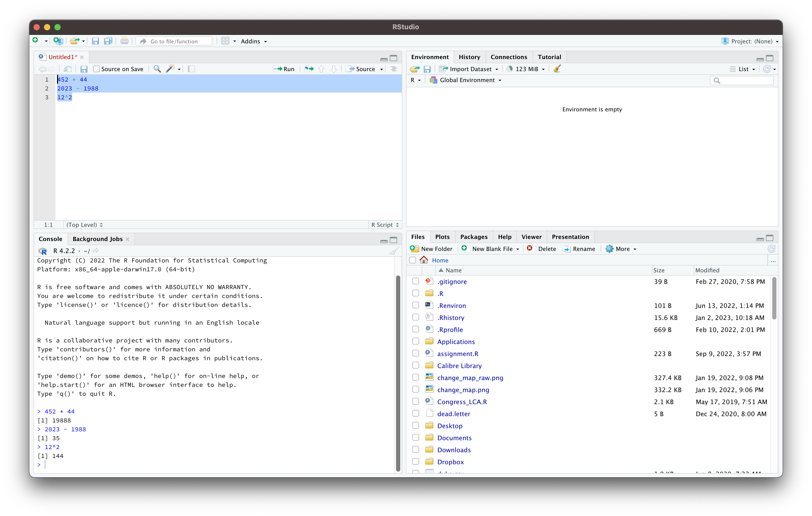Click the Files pane vertical scrollbar

(x=774, y=298)
